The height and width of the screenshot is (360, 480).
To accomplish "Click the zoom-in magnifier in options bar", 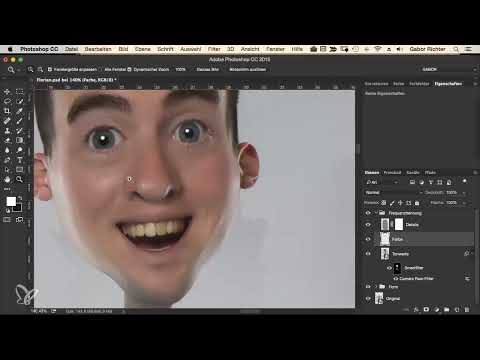I will (30, 69).
